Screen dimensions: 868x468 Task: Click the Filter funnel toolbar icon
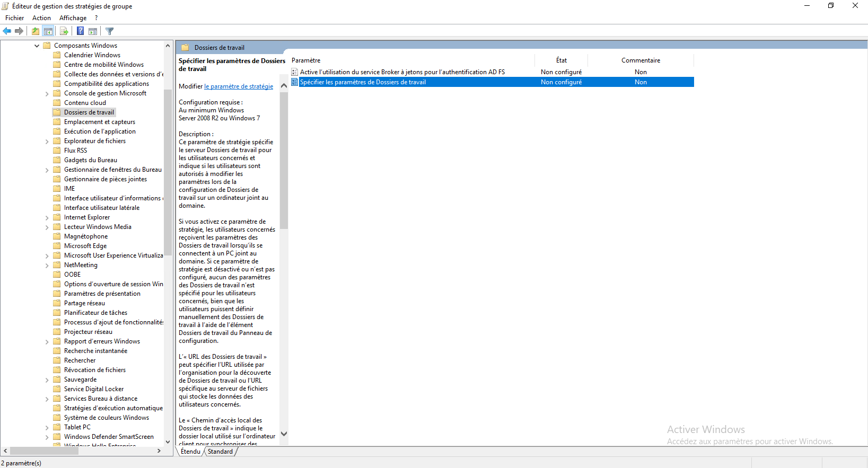tap(110, 31)
